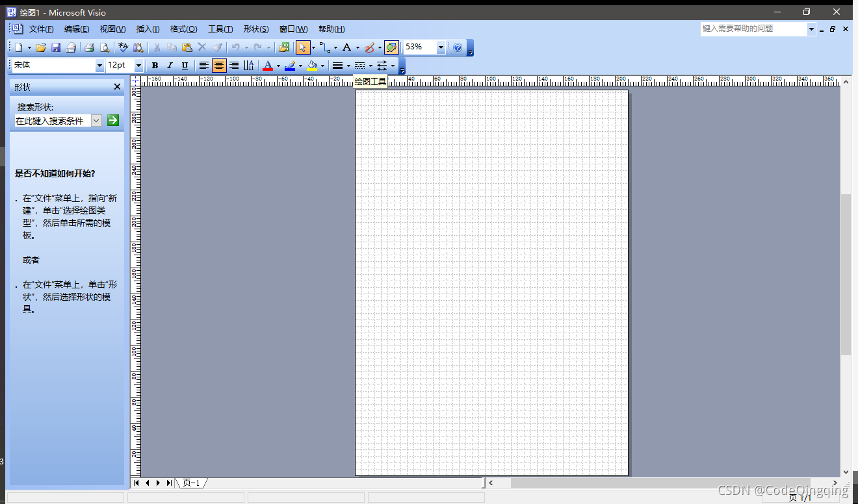
Task: Open the 插入(I) menu
Action: click(148, 29)
